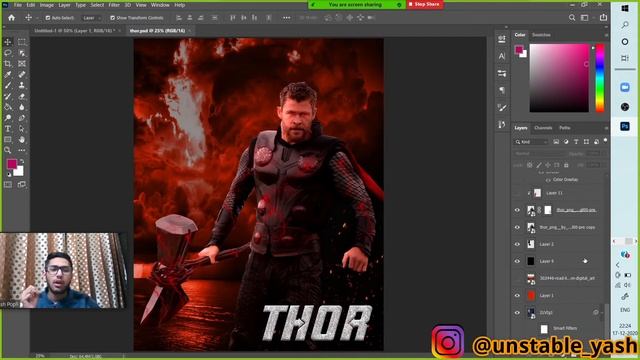This screenshot has height=360, width=640.
Task: Switch to the Channels tab
Action: [543, 128]
